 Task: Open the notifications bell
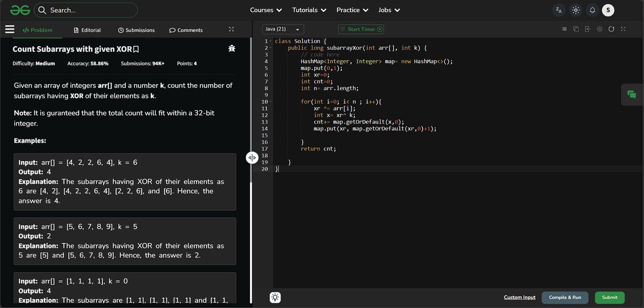point(592,10)
